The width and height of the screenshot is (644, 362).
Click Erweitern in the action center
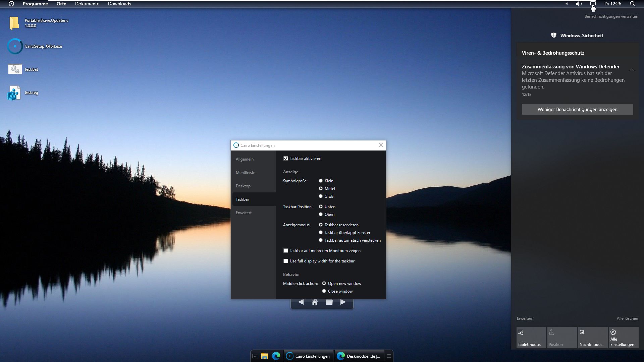pos(525,318)
